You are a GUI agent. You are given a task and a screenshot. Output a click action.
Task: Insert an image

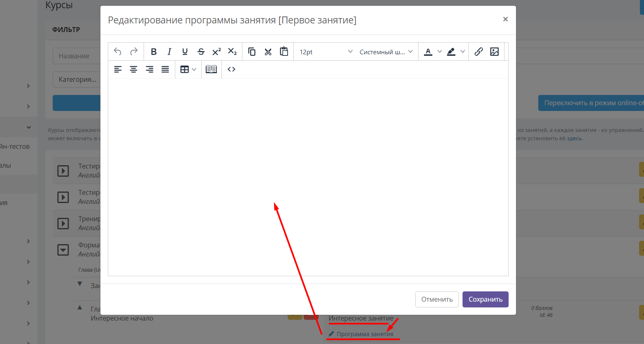[x=494, y=51]
